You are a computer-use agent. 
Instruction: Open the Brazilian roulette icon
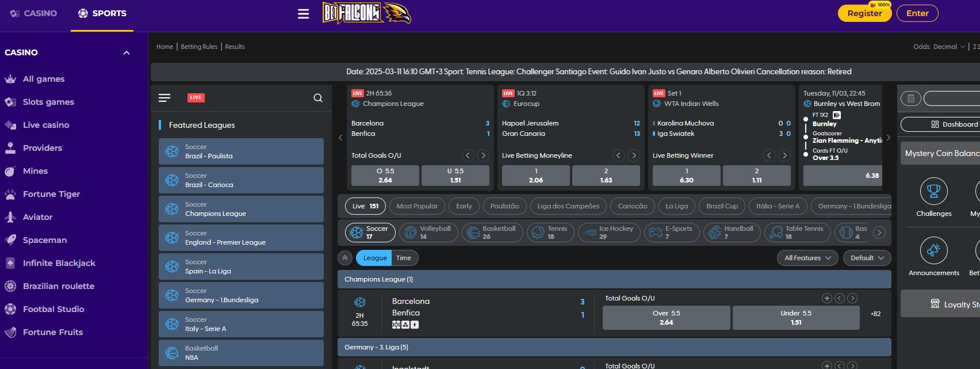click(10, 286)
